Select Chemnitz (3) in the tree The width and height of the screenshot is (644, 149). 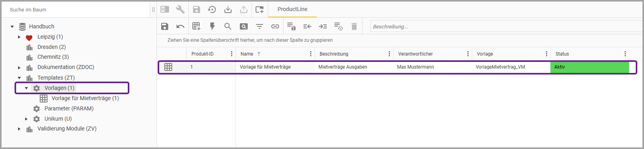(x=53, y=57)
